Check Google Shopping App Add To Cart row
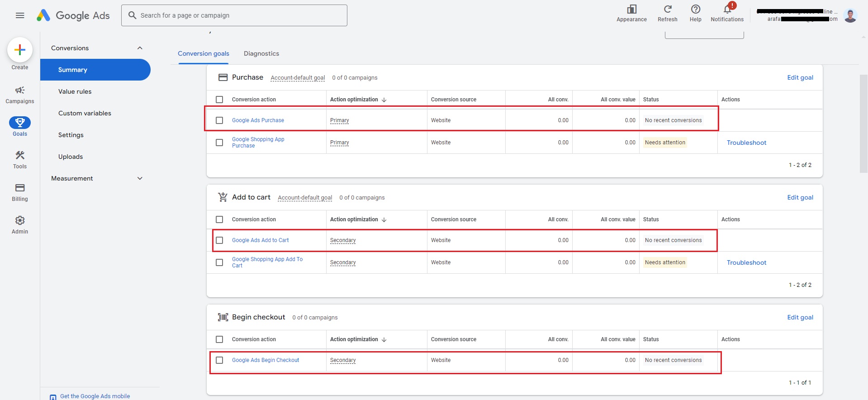Viewport: 868px width, 400px height. [219, 262]
